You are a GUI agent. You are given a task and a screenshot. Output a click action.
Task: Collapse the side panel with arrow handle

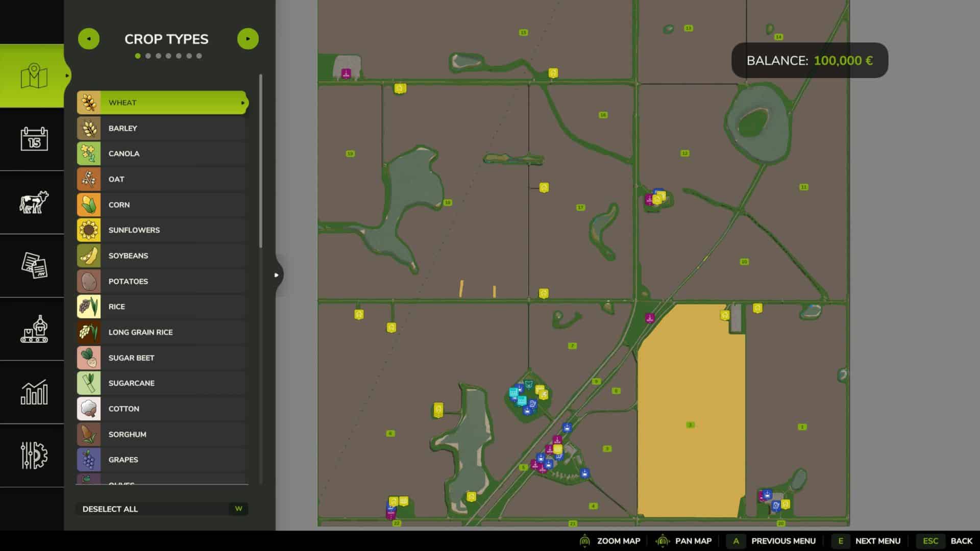coord(277,275)
